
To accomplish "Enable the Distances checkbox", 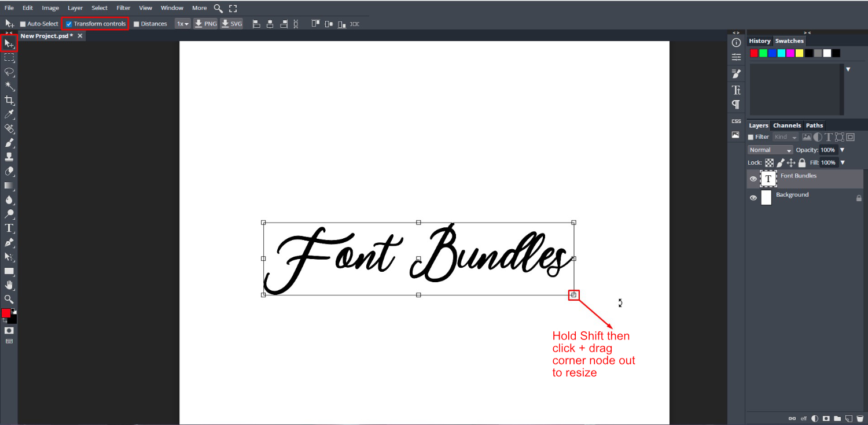I will coord(137,24).
